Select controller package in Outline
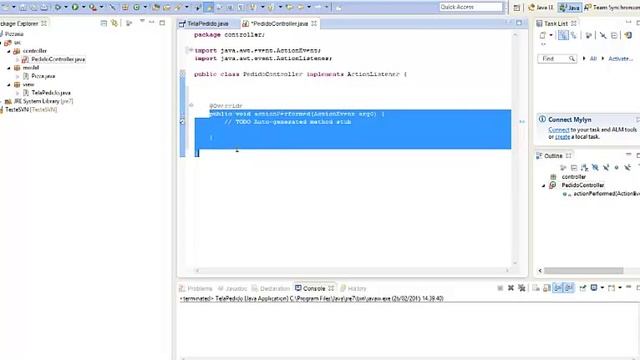Viewport: 640px width, 360px height. (x=573, y=177)
